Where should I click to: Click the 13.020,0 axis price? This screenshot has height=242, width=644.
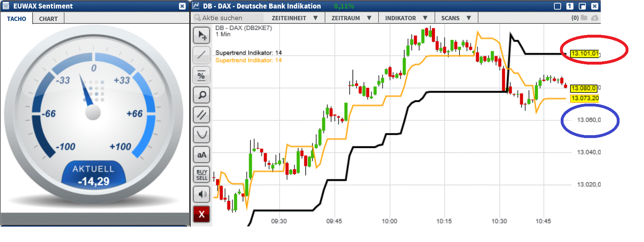coord(589,185)
